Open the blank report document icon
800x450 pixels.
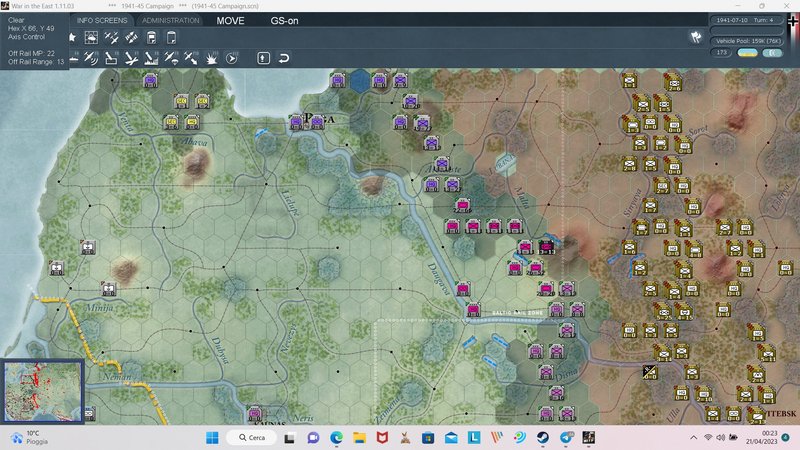pos(171,37)
